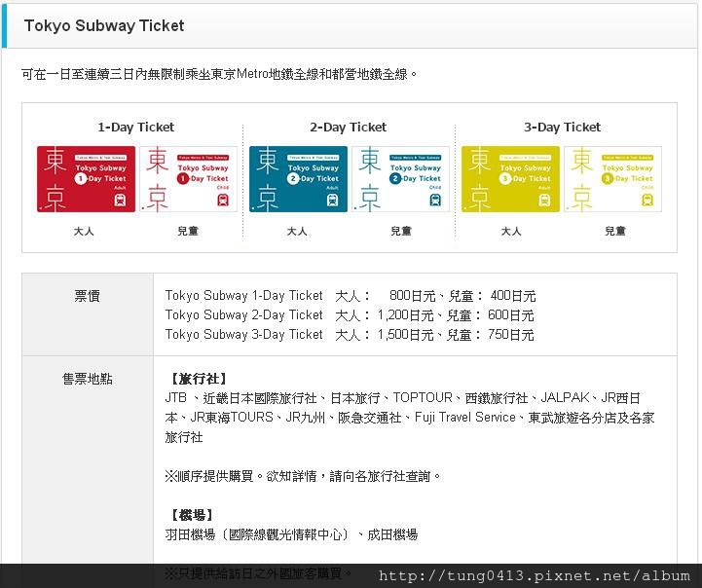The image size is (702, 588).
Task: Click 兒童 label under 2-Day child ticket
Action: pyautogui.click(x=401, y=232)
